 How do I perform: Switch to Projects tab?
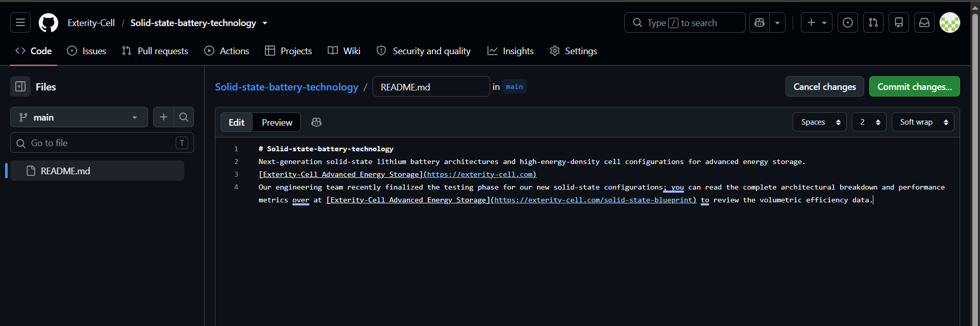(x=288, y=51)
